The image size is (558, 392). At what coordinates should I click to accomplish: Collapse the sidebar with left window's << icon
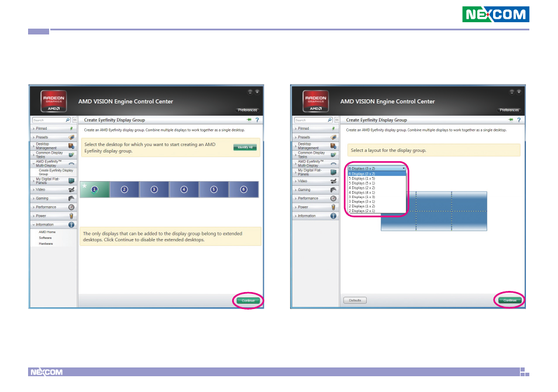pyautogui.click(x=75, y=120)
